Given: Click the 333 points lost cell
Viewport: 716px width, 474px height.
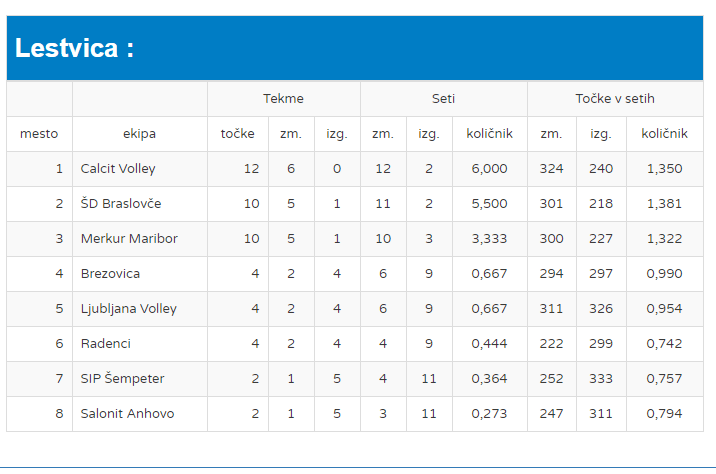Looking at the screenshot, I should tap(601, 378).
